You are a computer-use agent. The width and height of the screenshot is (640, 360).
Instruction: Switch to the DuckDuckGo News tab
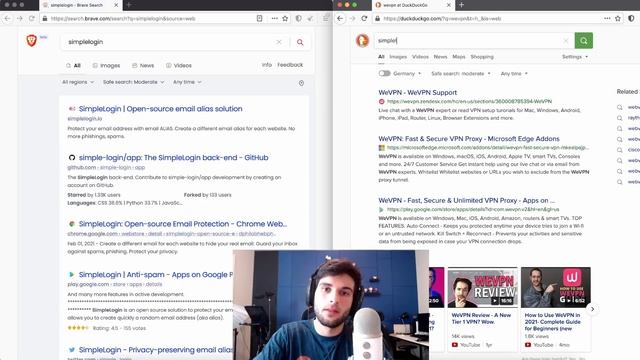point(440,57)
